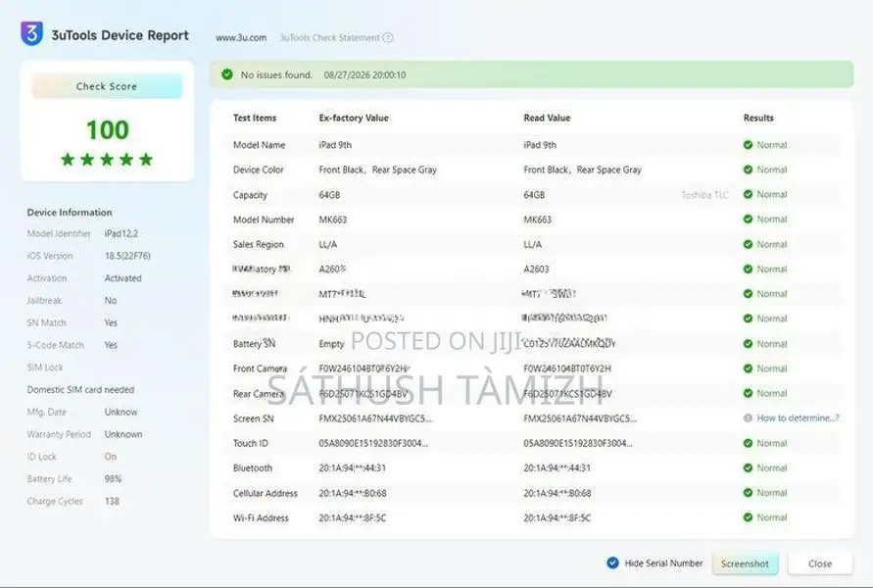Screen dimensions: 873x588
Task: Click the Device Color row's Normal check icon
Action: click(x=748, y=170)
